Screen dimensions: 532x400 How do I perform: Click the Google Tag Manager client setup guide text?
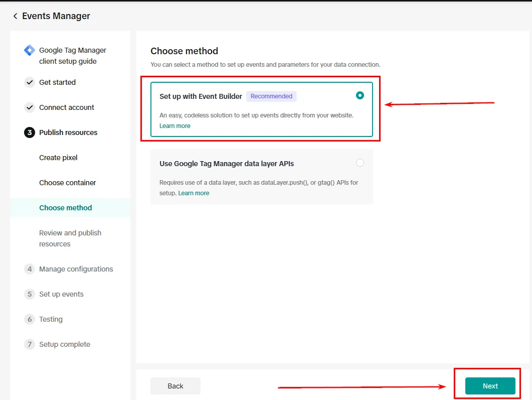point(73,56)
